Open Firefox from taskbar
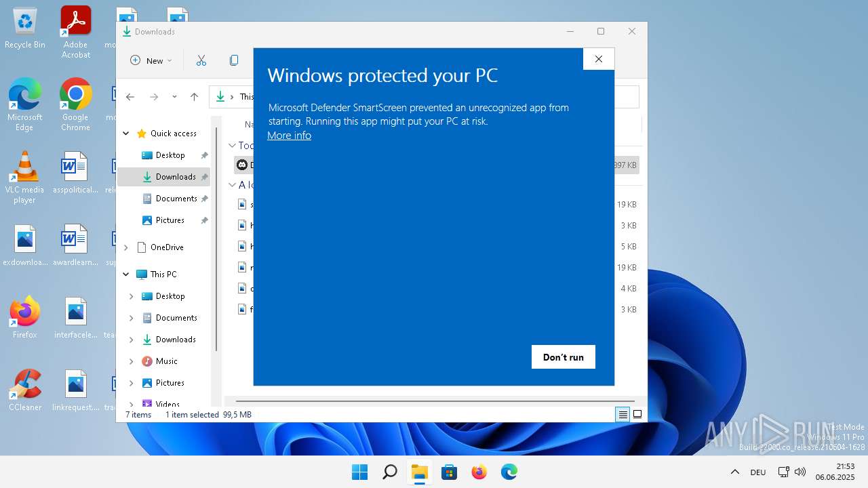This screenshot has width=868, height=488. point(479,472)
